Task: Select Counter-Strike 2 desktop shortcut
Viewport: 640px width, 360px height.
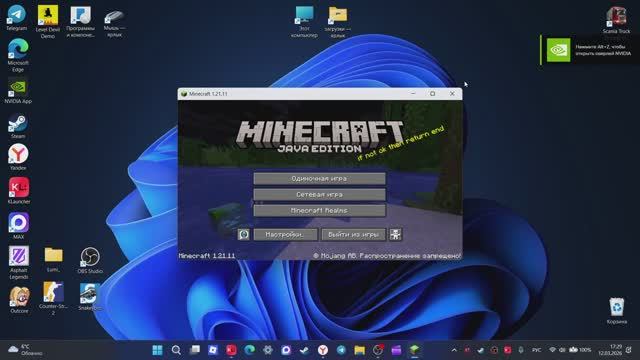Action: tap(53, 298)
